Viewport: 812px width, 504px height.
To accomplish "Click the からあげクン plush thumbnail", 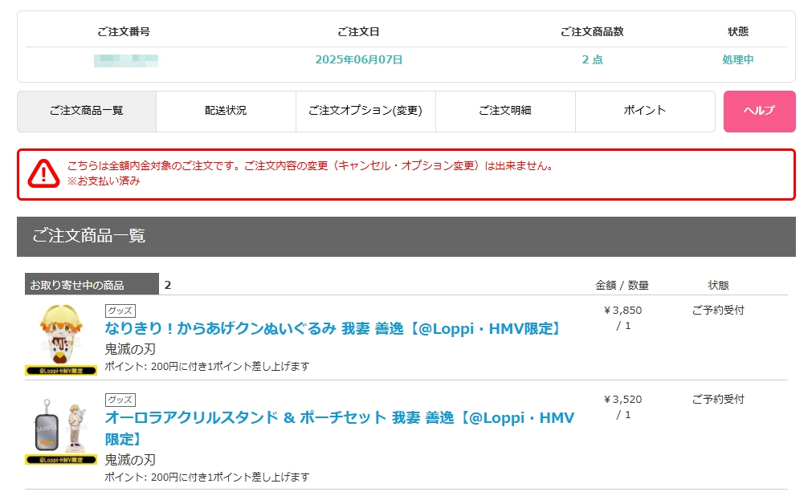I will tap(61, 339).
